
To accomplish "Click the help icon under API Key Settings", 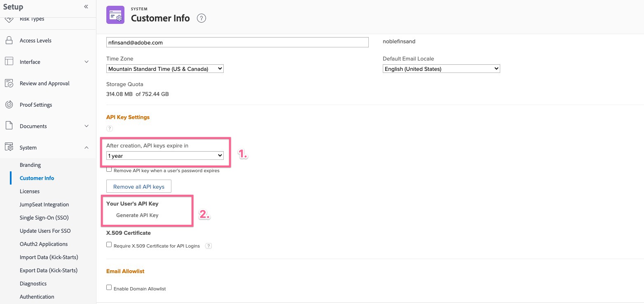I will 110,129.
